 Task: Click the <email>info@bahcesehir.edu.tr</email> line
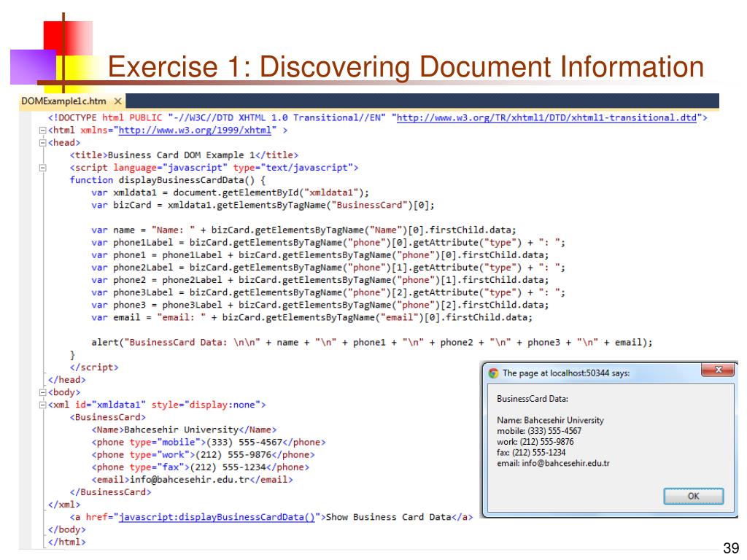coord(192,480)
